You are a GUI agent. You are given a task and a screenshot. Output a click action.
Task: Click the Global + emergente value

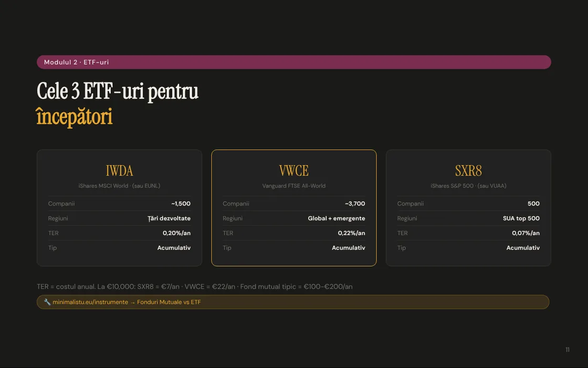[x=337, y=218]
